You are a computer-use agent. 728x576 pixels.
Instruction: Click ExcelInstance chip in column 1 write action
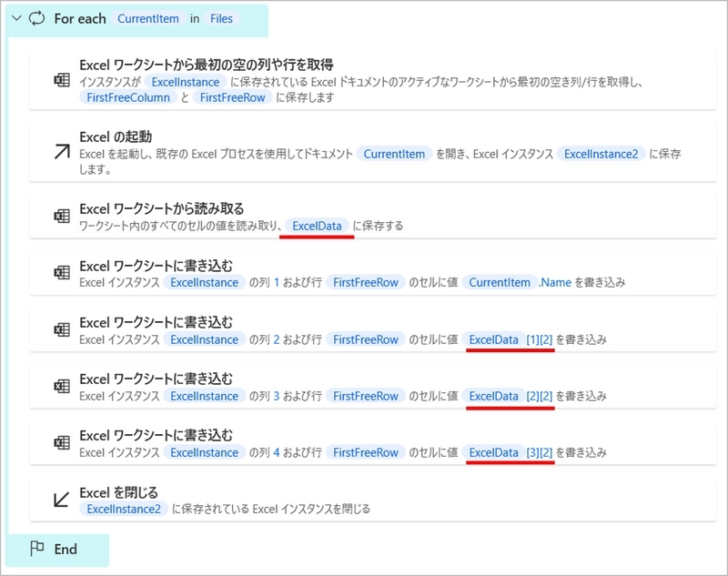tap(204, 282)
